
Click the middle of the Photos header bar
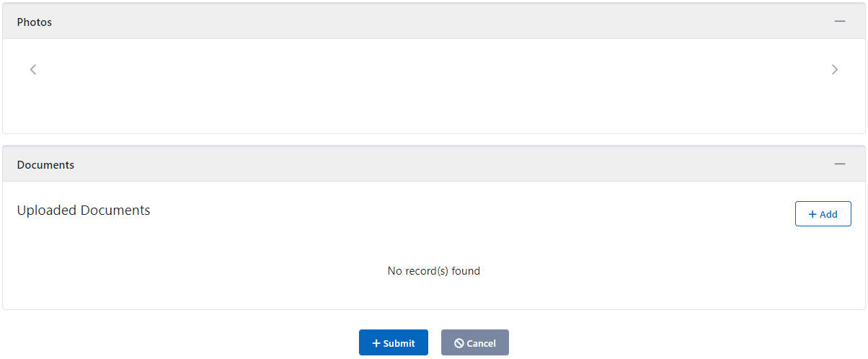[x=433, y=22]
